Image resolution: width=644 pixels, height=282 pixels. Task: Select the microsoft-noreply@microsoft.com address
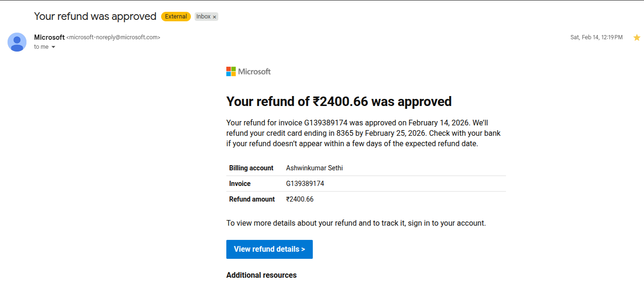pos(113,37)
